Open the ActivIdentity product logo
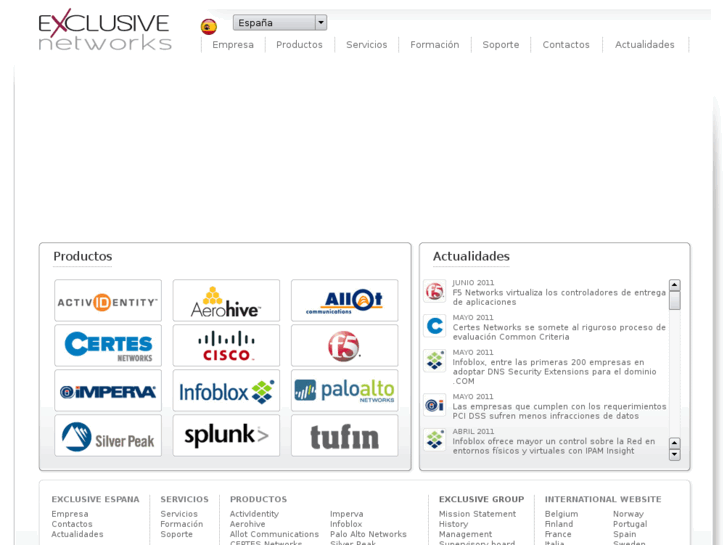The image size is (727, 545). tap(108, 301)
